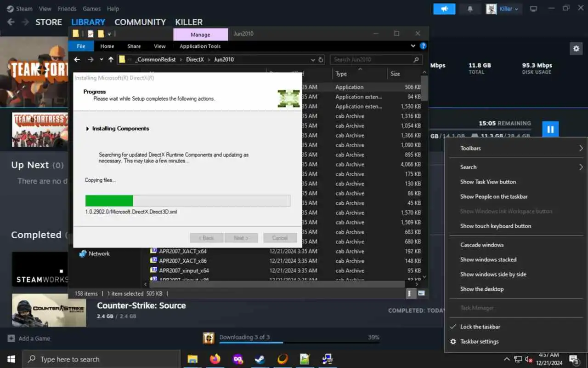Click the muted volume tray icon

[528, 359]
